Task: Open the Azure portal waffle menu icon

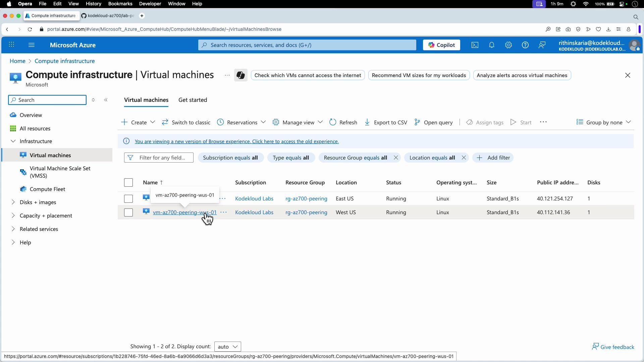Action: [x=11, y=45]
